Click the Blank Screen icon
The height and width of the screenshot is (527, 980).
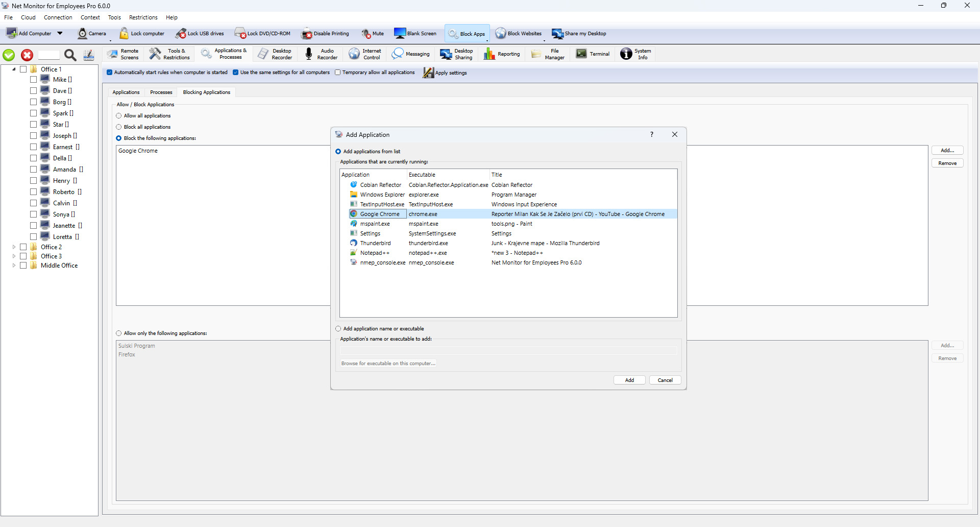400,34
